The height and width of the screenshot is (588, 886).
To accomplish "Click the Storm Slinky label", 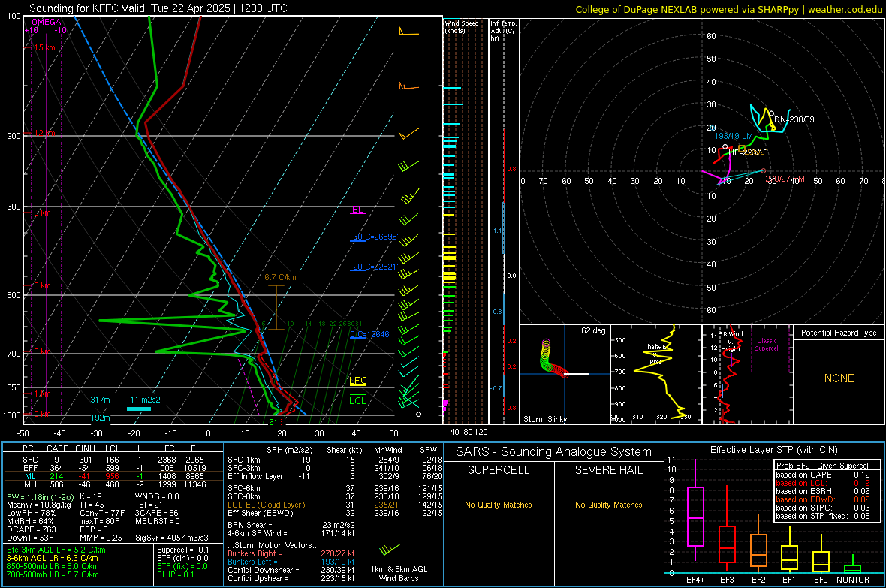I will tap(544, 419).
